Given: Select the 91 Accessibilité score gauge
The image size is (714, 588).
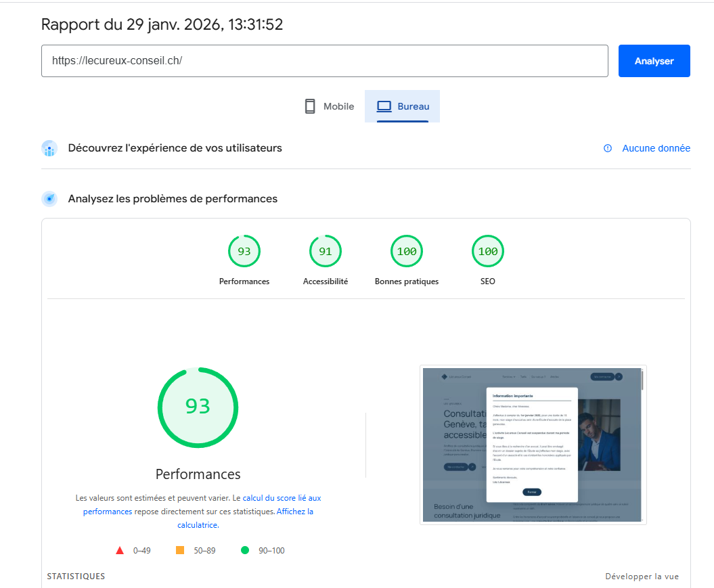Looking at the screenshot, I should point(326,251).
